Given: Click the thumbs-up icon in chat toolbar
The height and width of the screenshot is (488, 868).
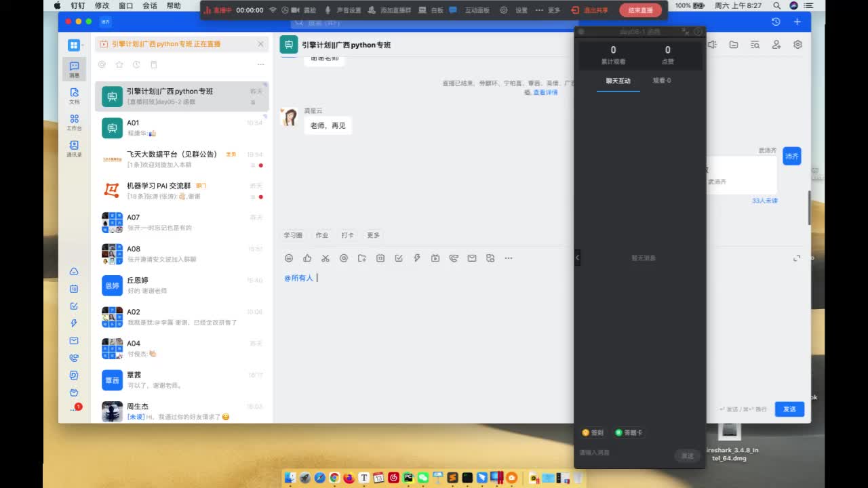Looking at the screenshot, I should [x=307, y=258].
